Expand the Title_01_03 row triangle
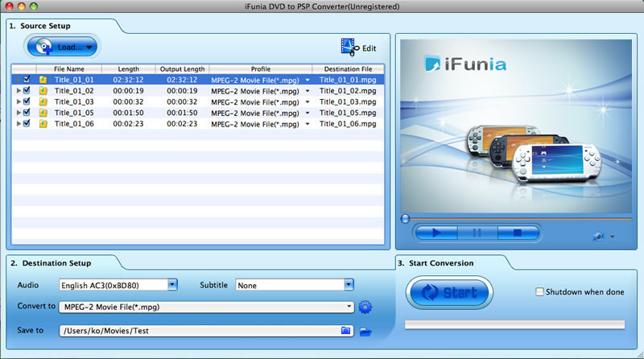The image size is (644, 359). (19, 102)
